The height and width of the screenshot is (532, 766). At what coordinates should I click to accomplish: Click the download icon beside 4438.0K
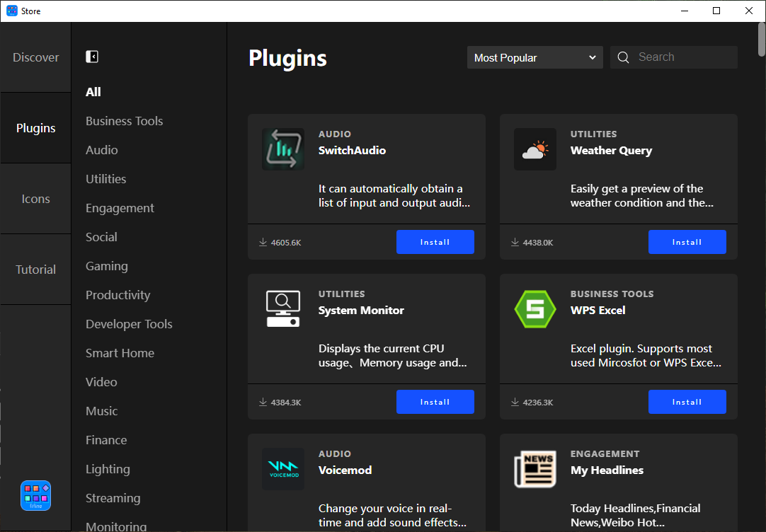[x=515, y=242]
